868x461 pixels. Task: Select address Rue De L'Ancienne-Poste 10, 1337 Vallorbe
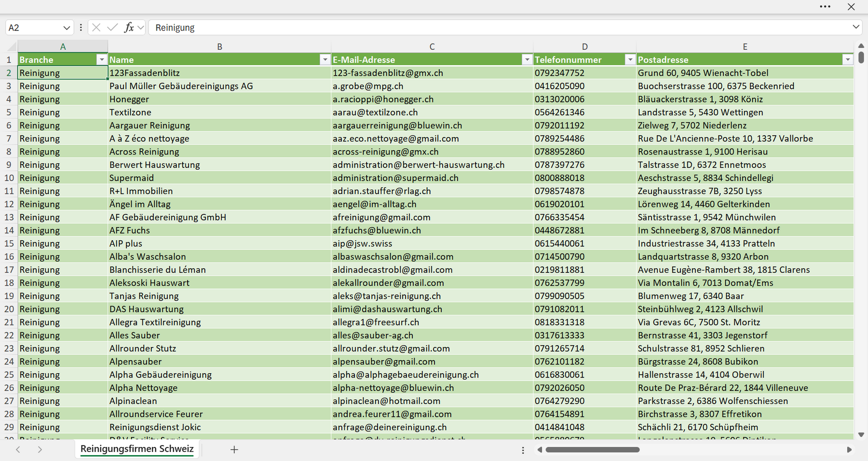pyautogui.click(x=745, y=139)
